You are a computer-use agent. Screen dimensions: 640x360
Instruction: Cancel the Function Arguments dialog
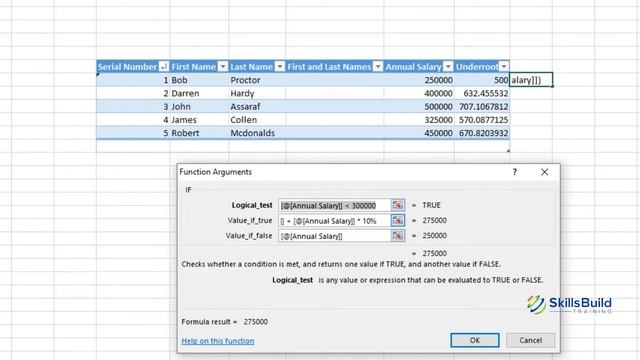coord(531,340)
